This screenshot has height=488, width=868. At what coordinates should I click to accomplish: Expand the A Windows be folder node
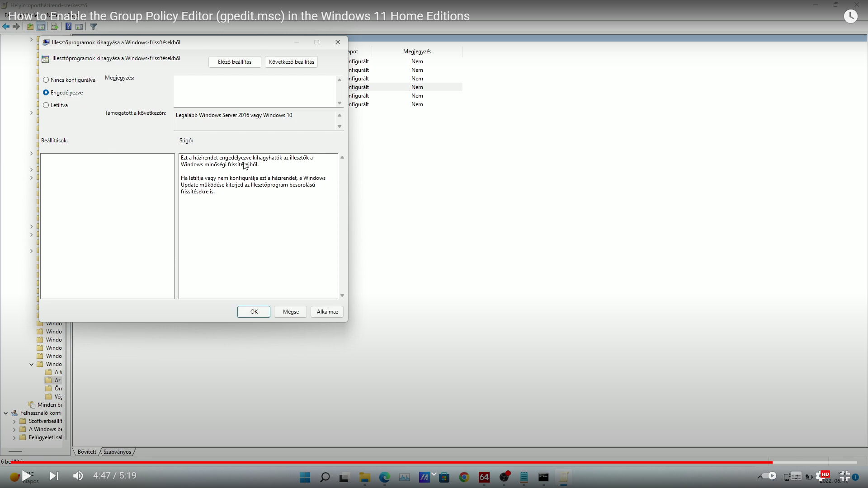point(14,429)
